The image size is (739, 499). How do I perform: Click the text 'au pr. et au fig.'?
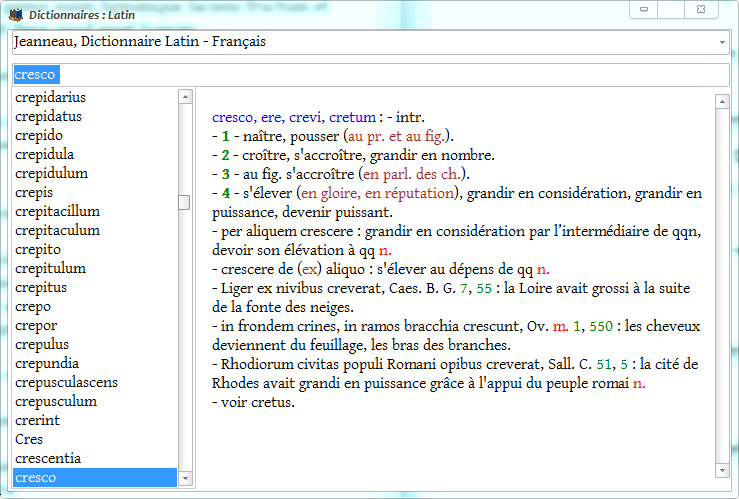coord(396,136)
